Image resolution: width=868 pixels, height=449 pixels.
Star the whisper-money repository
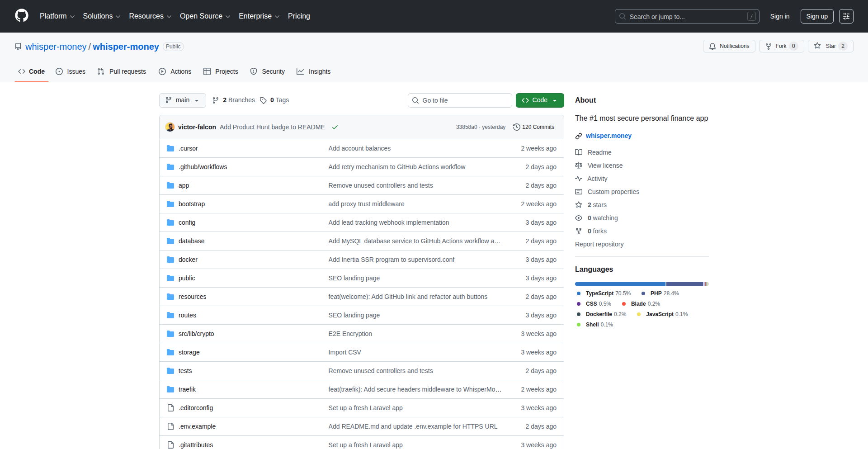[x=830, y=46]
